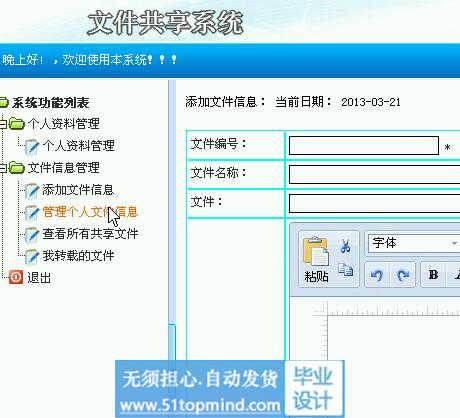Open 个人资料管理 child item
The width and height of the screenshot is (460, 418).
78,146
